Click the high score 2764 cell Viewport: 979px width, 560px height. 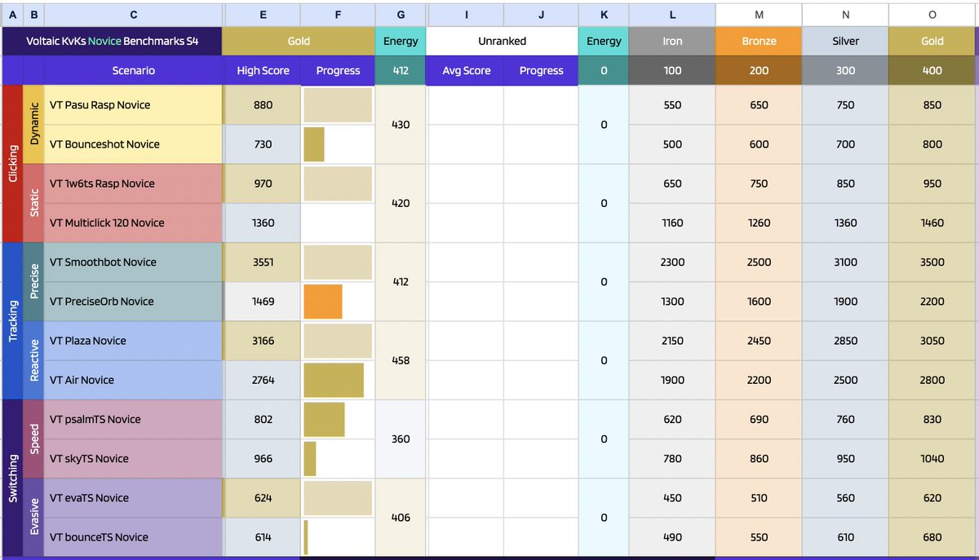point(263,380)
